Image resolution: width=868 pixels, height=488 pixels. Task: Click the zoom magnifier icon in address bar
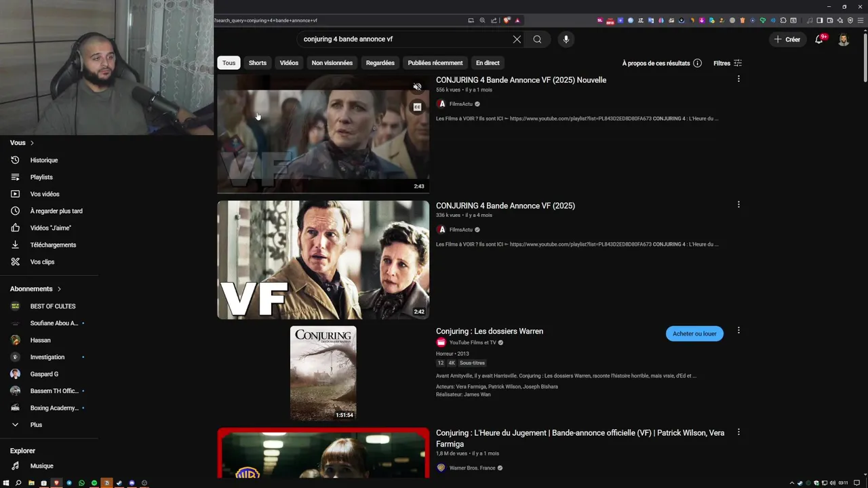click(482, 20)
